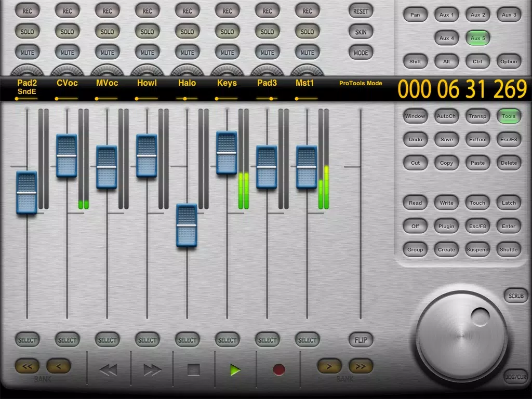This screenshot has width=532, height=399.
Task: Click the ProTools Mode label
Action: (361, 83)
